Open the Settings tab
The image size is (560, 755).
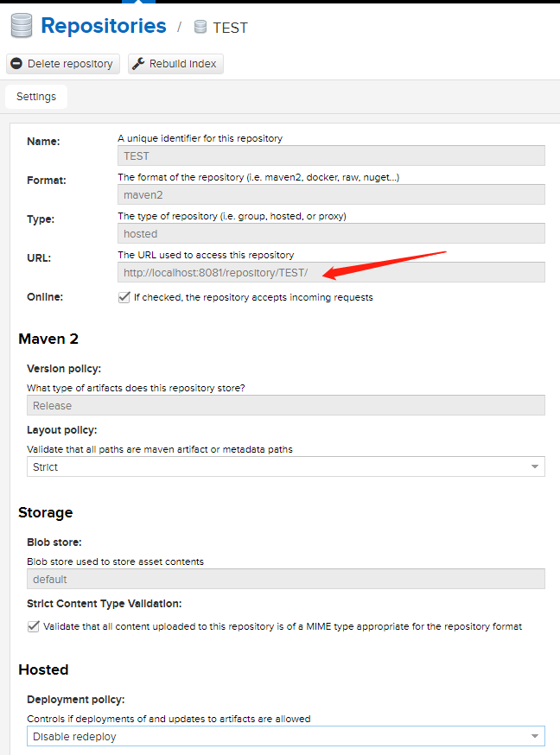click(x=36, y=97)
